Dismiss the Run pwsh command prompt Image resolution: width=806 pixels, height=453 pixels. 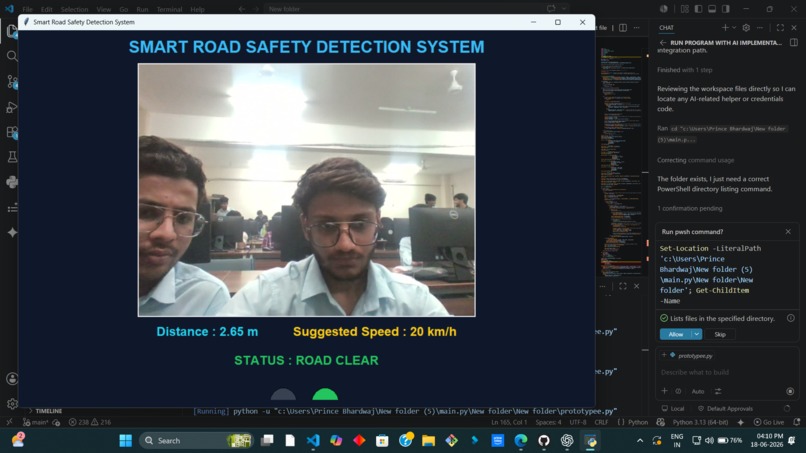point(788,232)
